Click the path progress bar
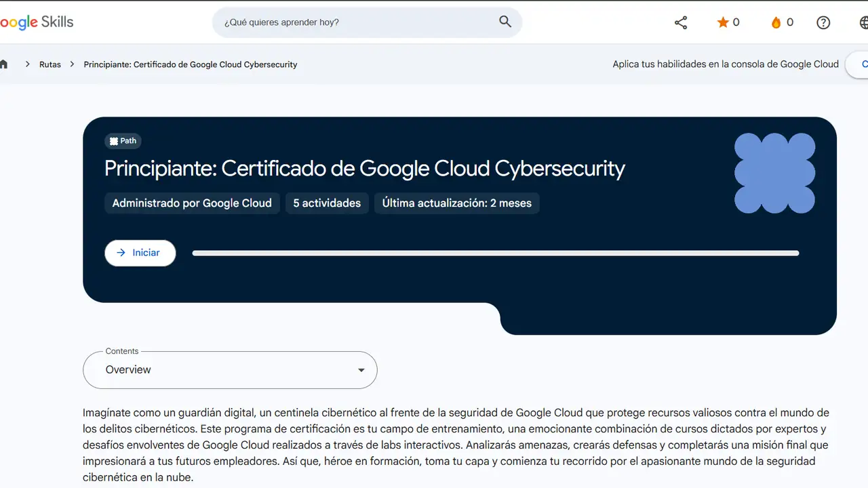 pyautogui.click(x=495, y=253)
